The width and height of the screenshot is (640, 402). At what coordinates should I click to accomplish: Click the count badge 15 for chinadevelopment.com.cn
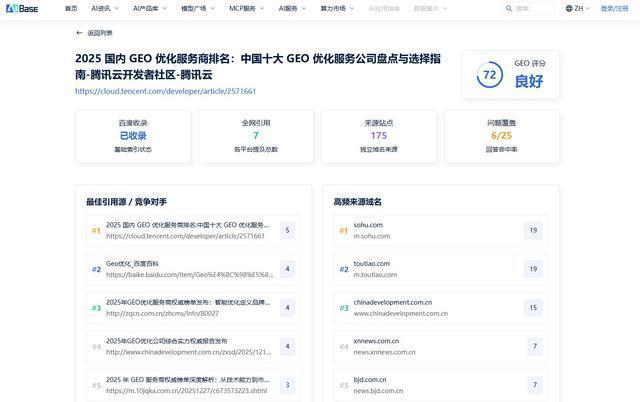[534, 308]
